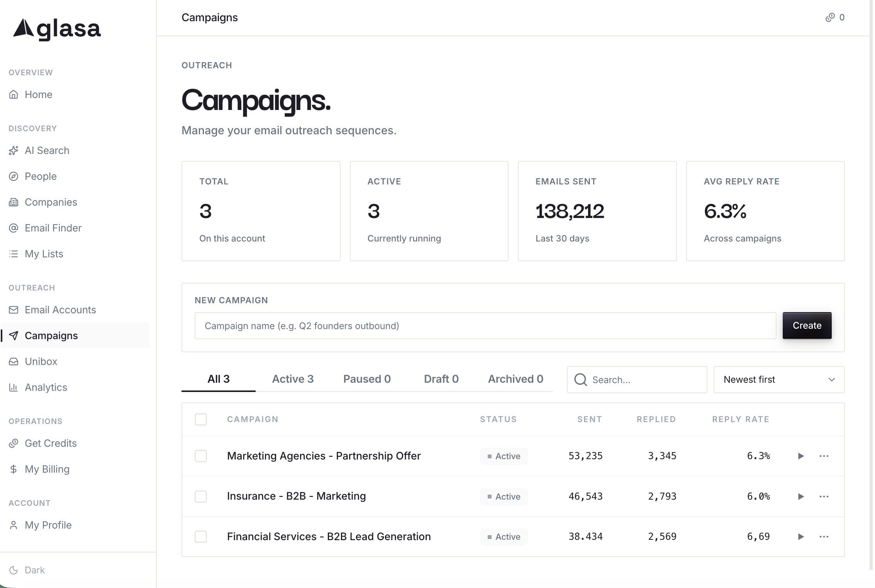The image size is (875, 588).
Task: Open the Unibox inbox
Action: point(75,362)
